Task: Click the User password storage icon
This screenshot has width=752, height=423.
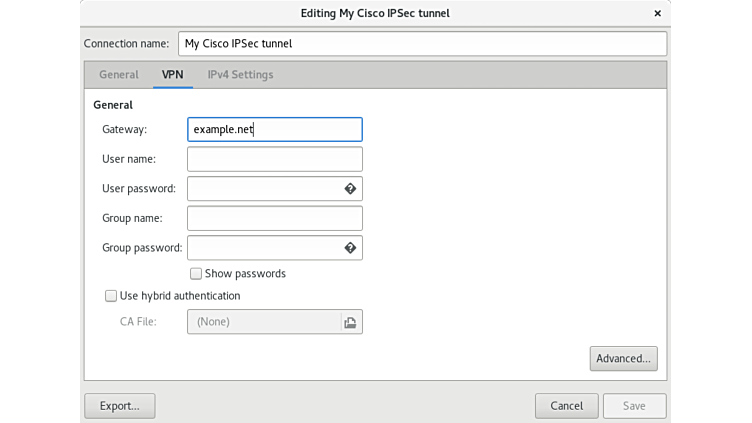Action: tap(350, 189)
